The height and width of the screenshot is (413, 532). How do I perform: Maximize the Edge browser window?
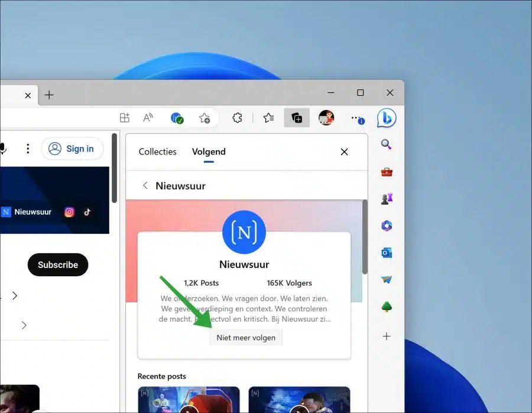pos(361,93)
